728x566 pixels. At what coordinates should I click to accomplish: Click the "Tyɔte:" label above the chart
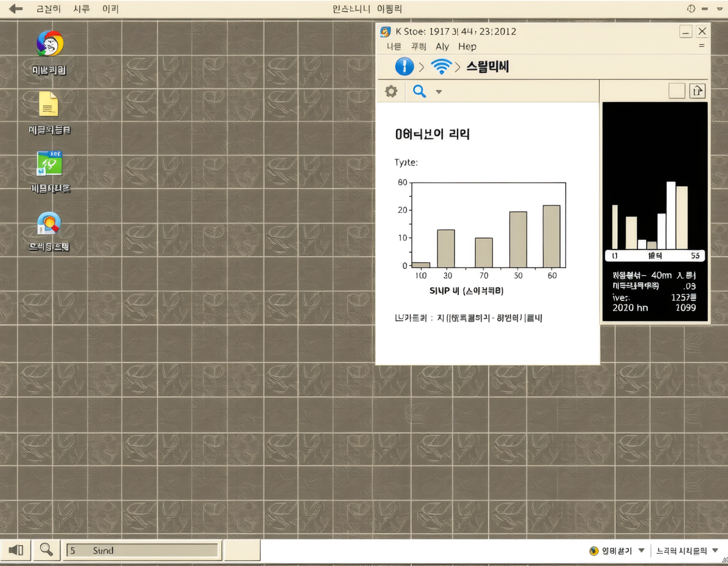tap(406, 163)
